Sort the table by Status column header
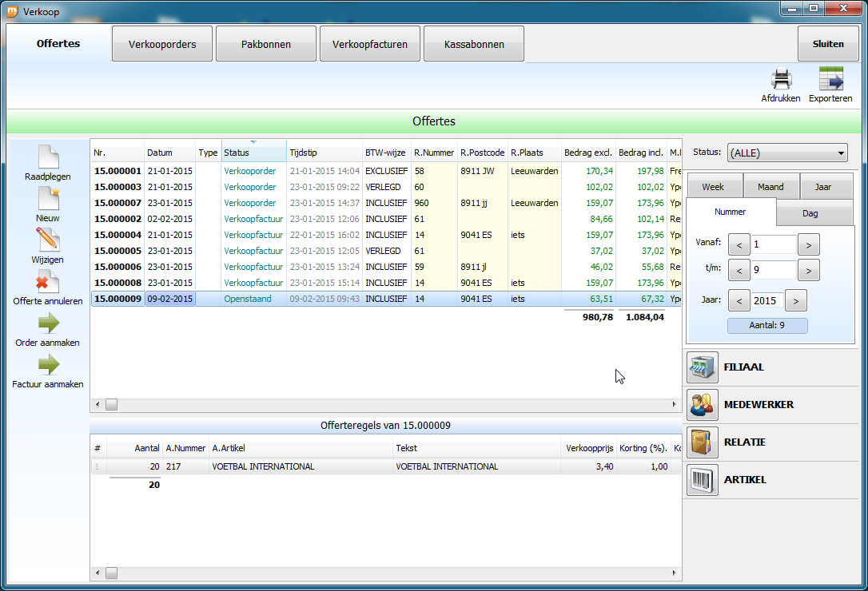Screen dimensions: 868x591 click(253, 153)
